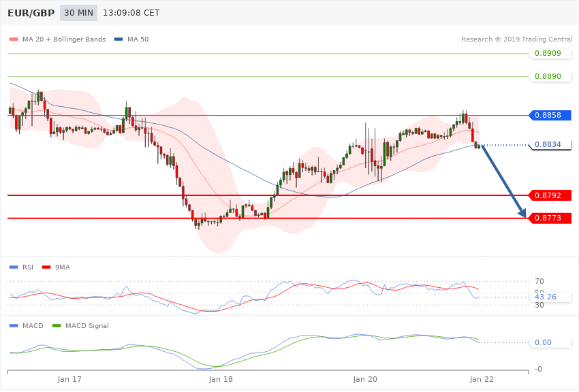Click the 0.8834 current price tag

click(550, 144)
